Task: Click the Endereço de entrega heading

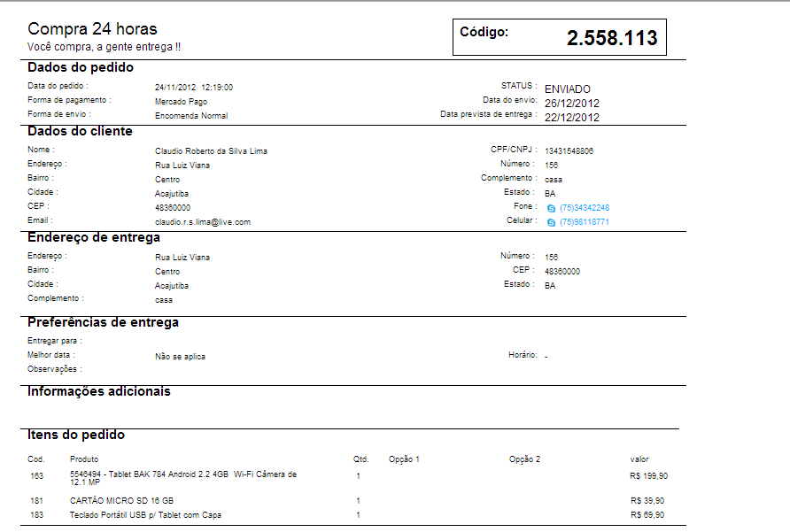Action: (94, 237)
